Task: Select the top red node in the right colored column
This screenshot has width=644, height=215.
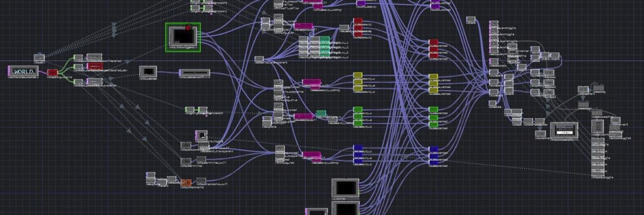Action: click(x=434, y=42)
